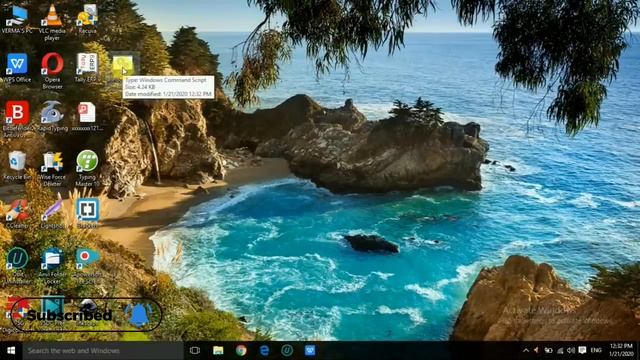This screenshot has width=640, height=360.
Task: Launch the Wise Force Deleter shortcut
Action: [x=52, y=169]
